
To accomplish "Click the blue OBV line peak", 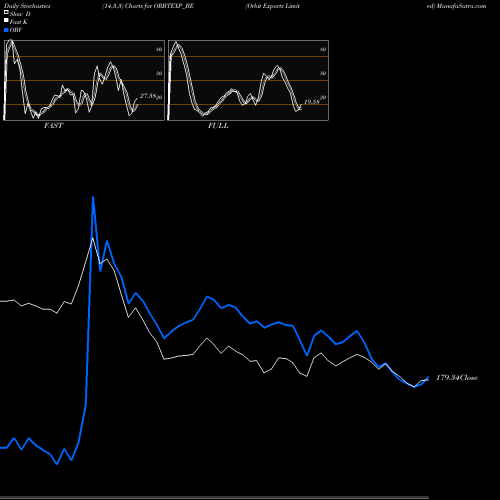I will pyautogui.click(x=93, y=198).
